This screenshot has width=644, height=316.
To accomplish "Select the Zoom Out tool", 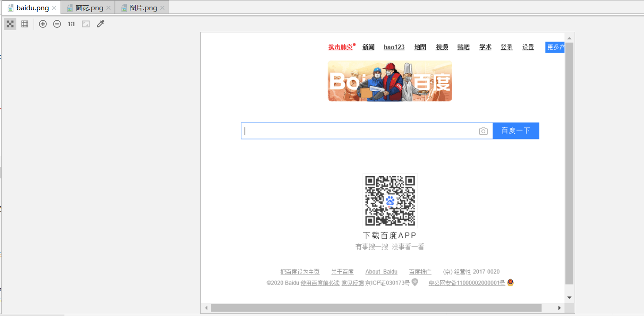I will pyautogui.click(x=57, y=23).
